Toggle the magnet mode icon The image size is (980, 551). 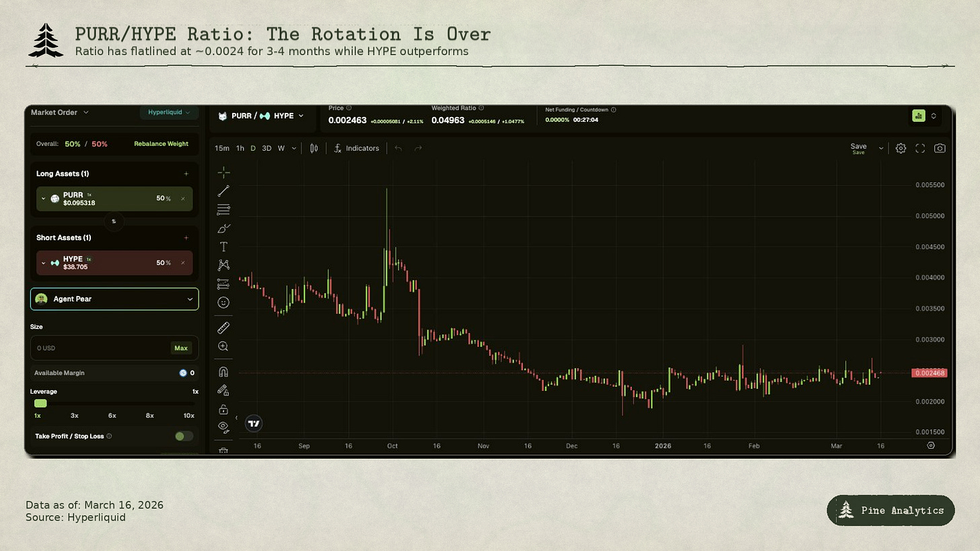(x=223, y=372)
